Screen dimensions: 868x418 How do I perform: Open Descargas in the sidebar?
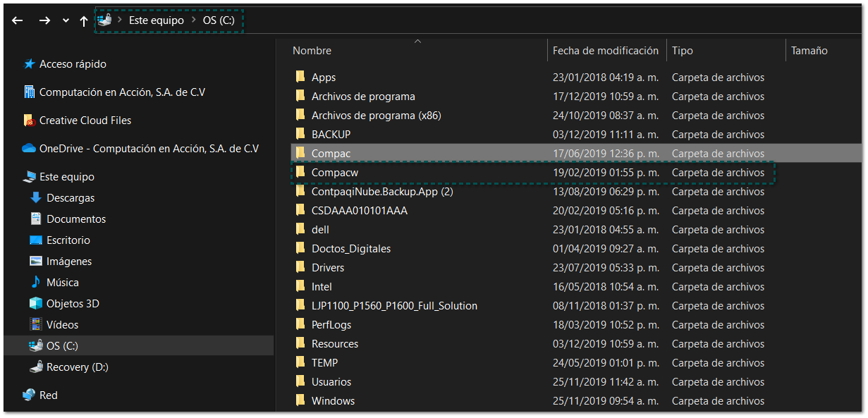pos(71,198)
